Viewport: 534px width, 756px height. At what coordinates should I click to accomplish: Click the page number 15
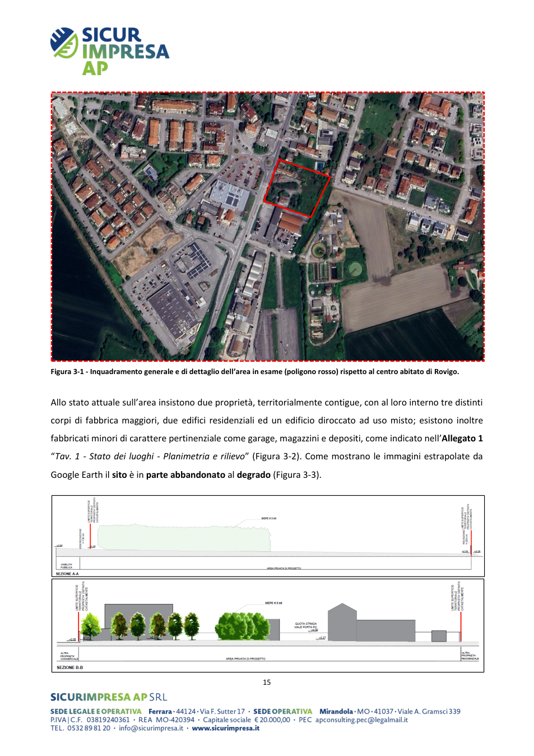click(267, 683)
